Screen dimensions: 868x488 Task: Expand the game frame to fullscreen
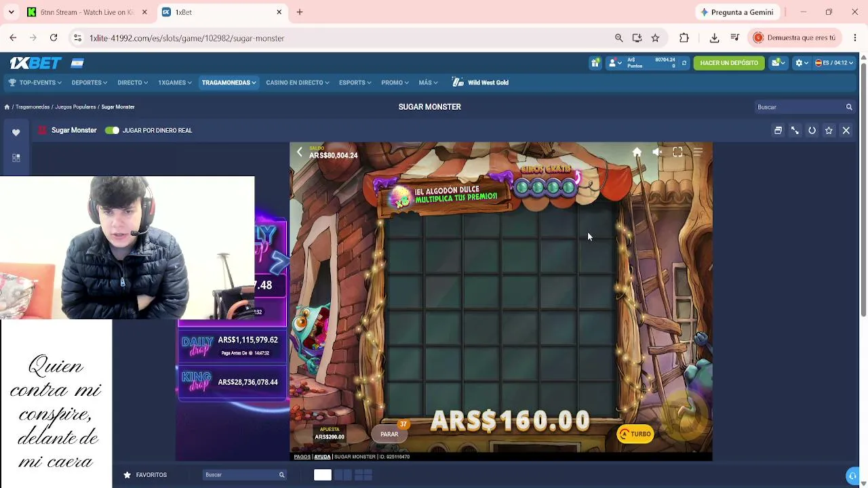point(795,130)
